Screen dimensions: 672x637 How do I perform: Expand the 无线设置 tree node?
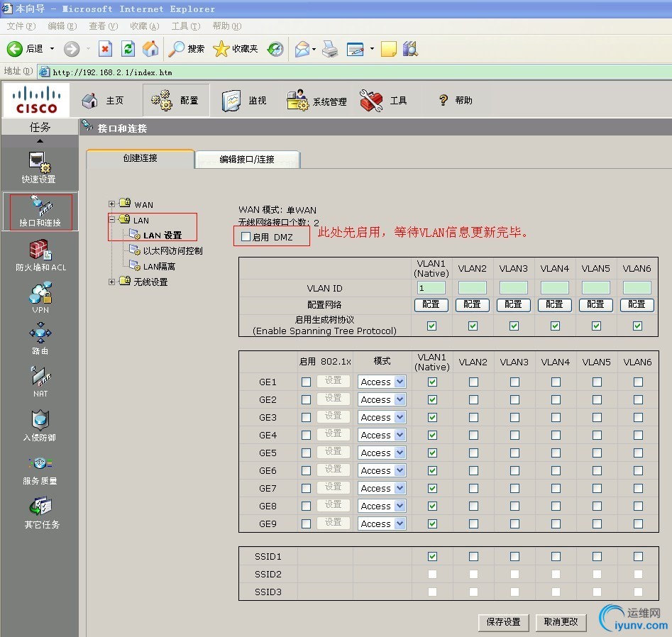pyautogui.click(x=112, y=282)
